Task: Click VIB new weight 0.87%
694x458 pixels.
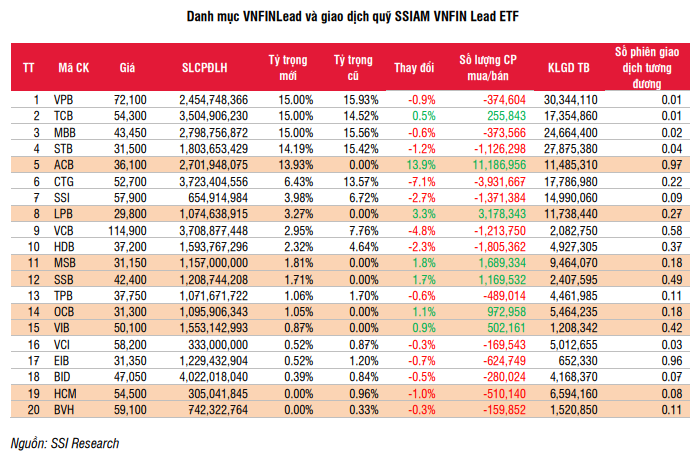Action: (299, 328)
